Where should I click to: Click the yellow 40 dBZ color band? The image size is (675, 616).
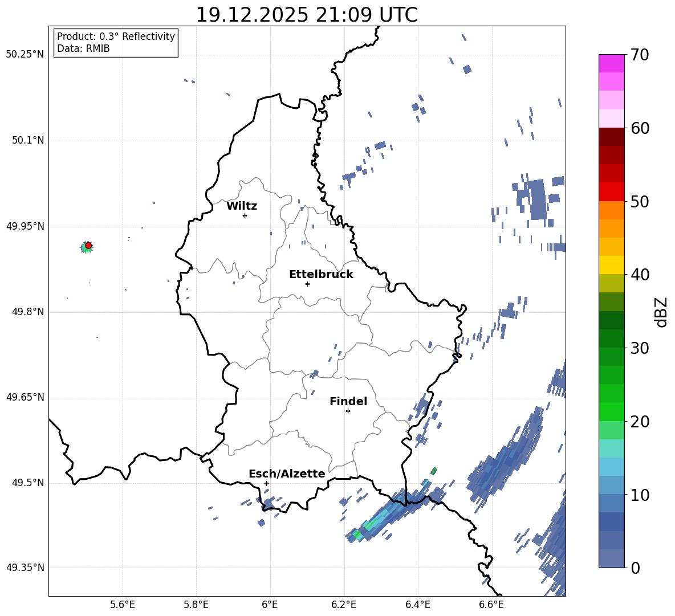pos(611,265)
